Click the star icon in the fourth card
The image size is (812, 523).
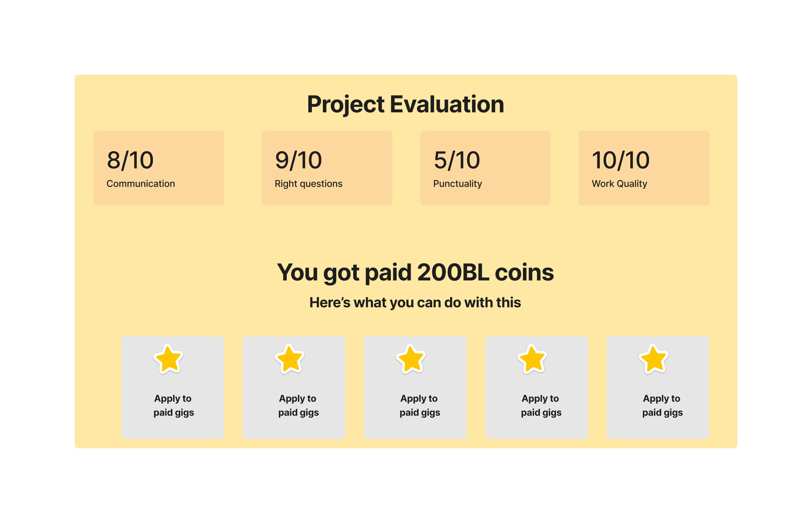532,359
